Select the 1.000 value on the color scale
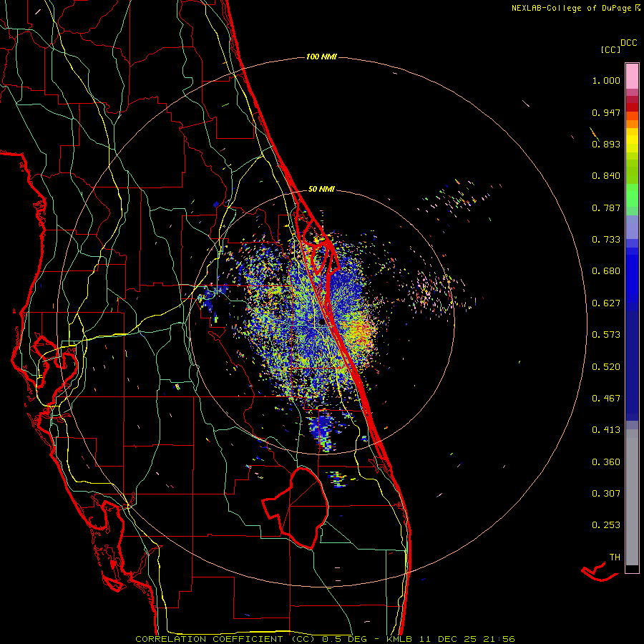 [606, 80]
